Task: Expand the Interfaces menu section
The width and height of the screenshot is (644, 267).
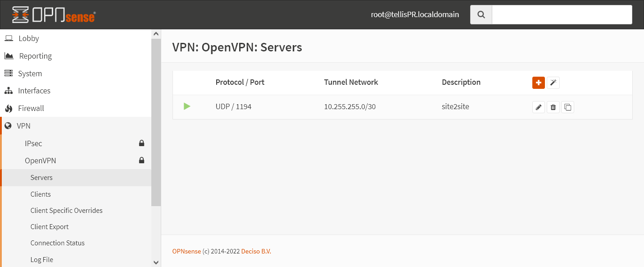Action: pos(34,91)
